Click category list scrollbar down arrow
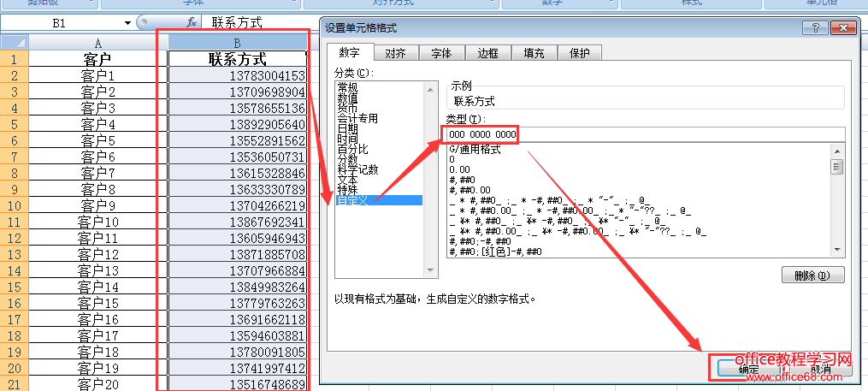 pyautogui.click(x=430, y=270)
